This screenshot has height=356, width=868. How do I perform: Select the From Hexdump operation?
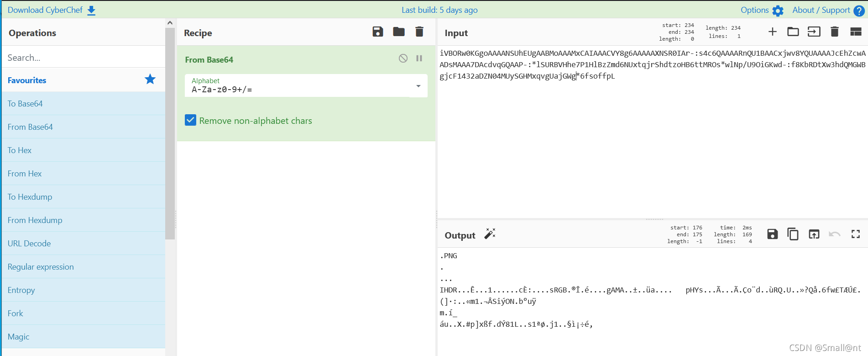pyautogui.click(x=84, y=220)
